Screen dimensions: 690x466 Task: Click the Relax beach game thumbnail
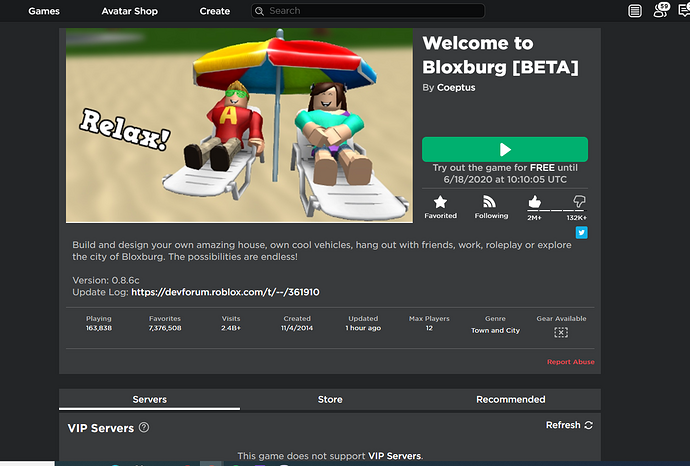(x=239, y=125)
